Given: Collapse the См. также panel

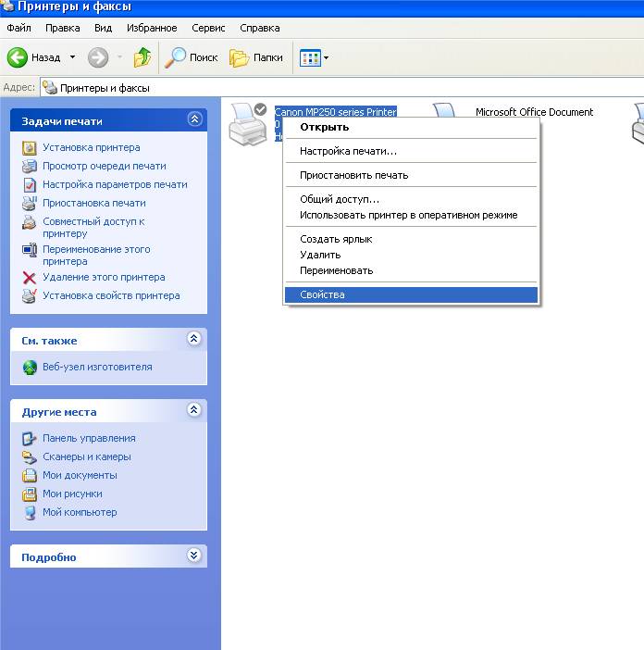Looking at the screenshot, I should click(x=193, y=339).
